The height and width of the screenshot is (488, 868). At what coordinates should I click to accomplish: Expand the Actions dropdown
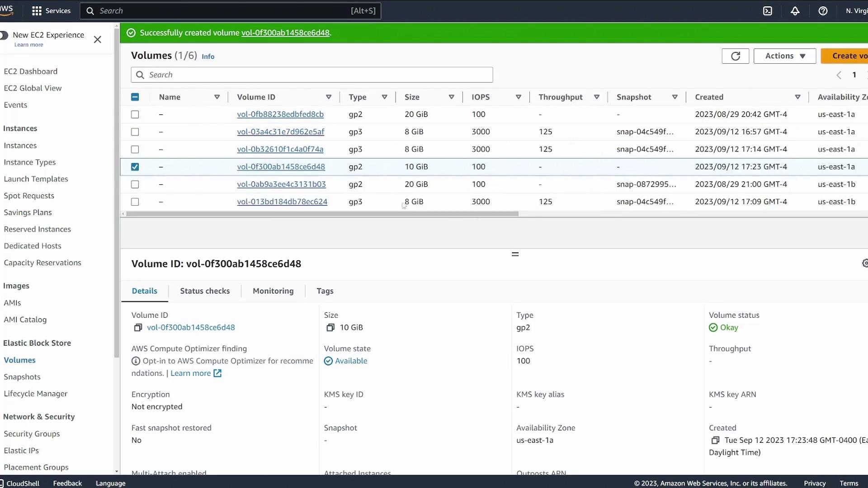[x=784, y=56]
